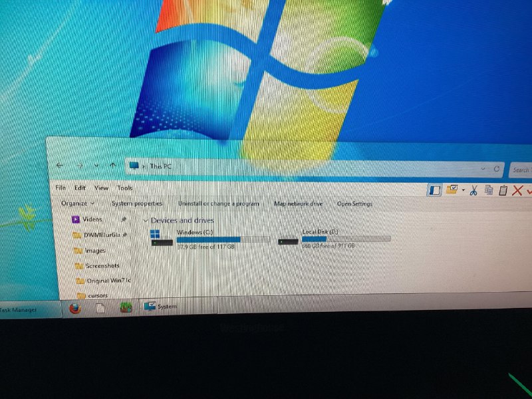Switch to the System taskbar window
The height and width of the screenshot is (399, 532).
tap(179, 307)
